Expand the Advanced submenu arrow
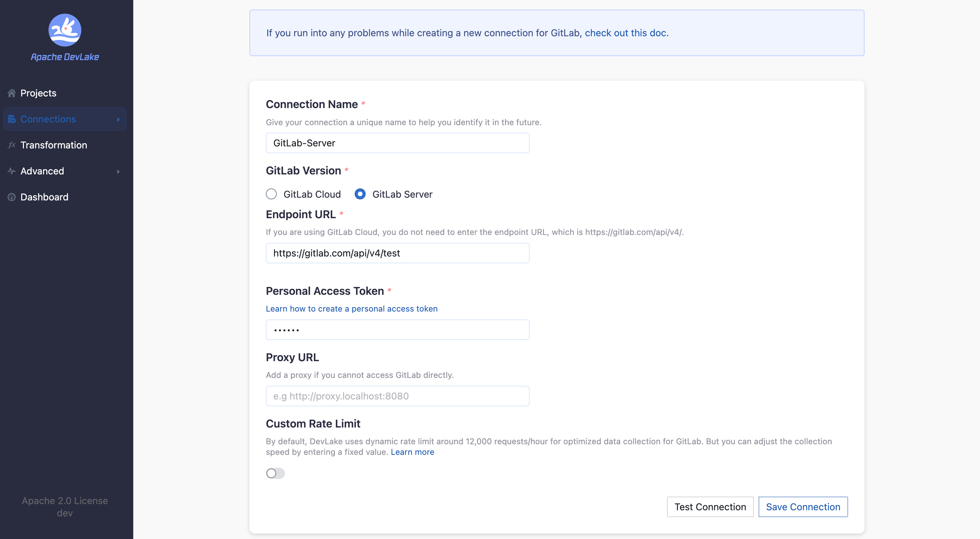Screen dimensions: 980x539 tap(118, 171)
